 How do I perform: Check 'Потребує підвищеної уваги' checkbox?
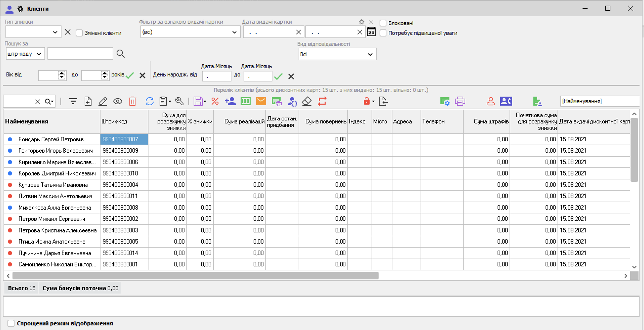tap(383, 33)
